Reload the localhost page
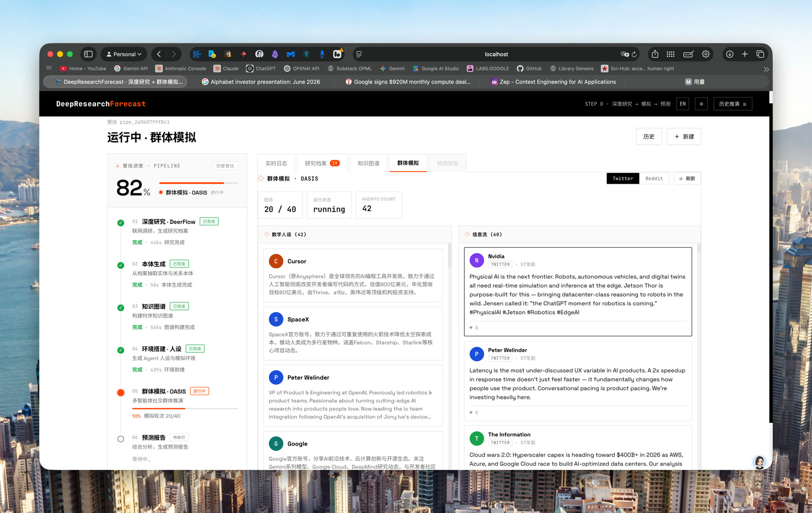812x513 pixels. coord(634,54)
